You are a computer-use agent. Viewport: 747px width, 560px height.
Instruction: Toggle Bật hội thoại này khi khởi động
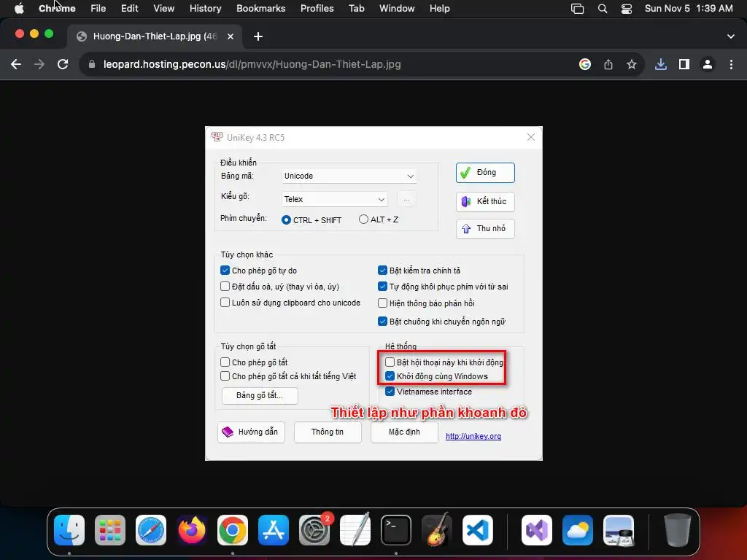point(390,362)
